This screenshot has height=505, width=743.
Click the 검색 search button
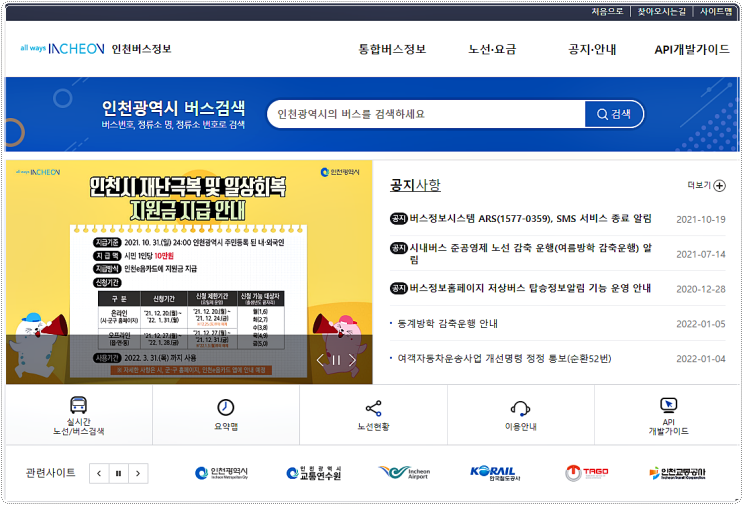pyautogui.click(x=614, y=114)
